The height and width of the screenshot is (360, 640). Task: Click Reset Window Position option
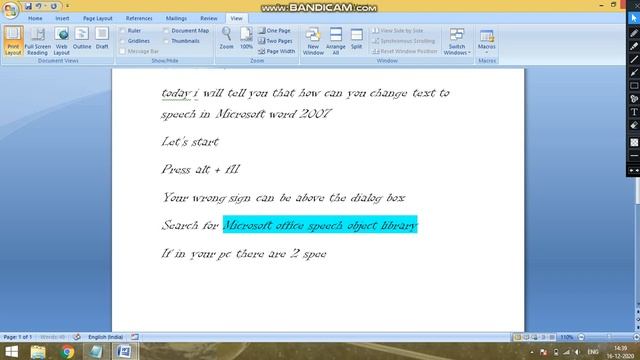[404, 51]
